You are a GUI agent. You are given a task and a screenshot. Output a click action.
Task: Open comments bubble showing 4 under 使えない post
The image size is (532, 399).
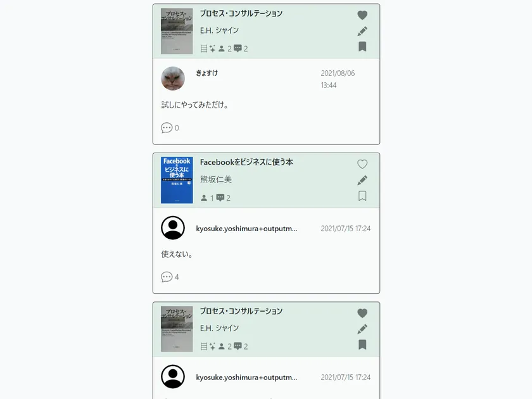click(170, 277)
